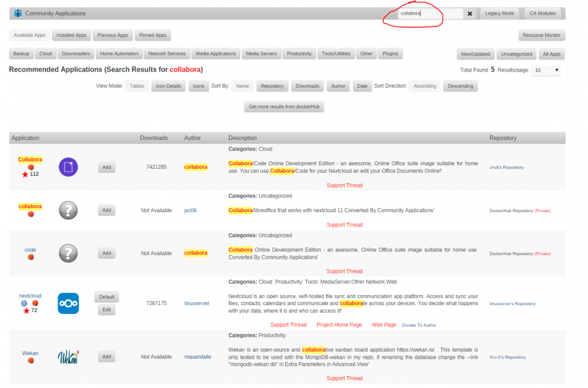Open Kru-X's Repository link
Screen dimensions: 588x388
507,357
